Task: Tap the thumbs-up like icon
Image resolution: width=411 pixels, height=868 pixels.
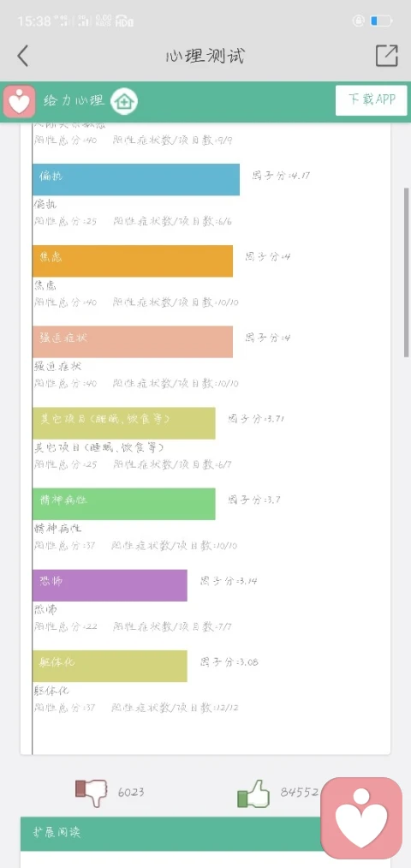Action: 253,793
